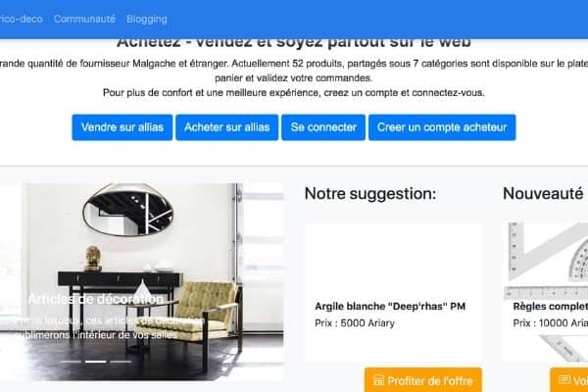This screenshot has width=588, height=392.
Task: Open the partially visible deco nav link
Action: coord(21,20)
